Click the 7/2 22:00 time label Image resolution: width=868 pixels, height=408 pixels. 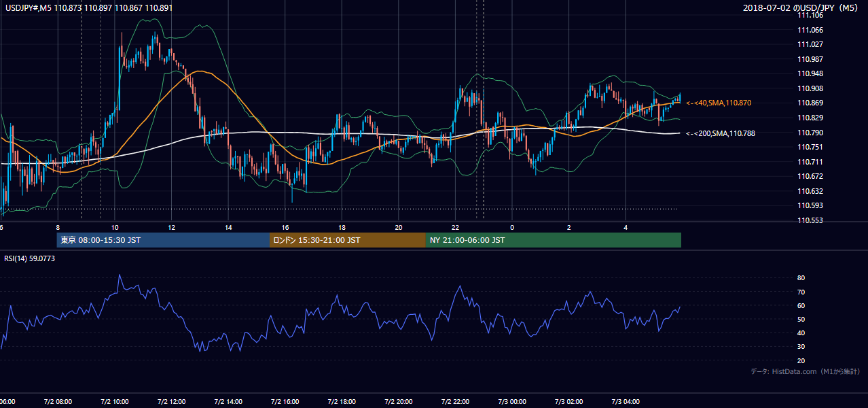coord(455,402)
